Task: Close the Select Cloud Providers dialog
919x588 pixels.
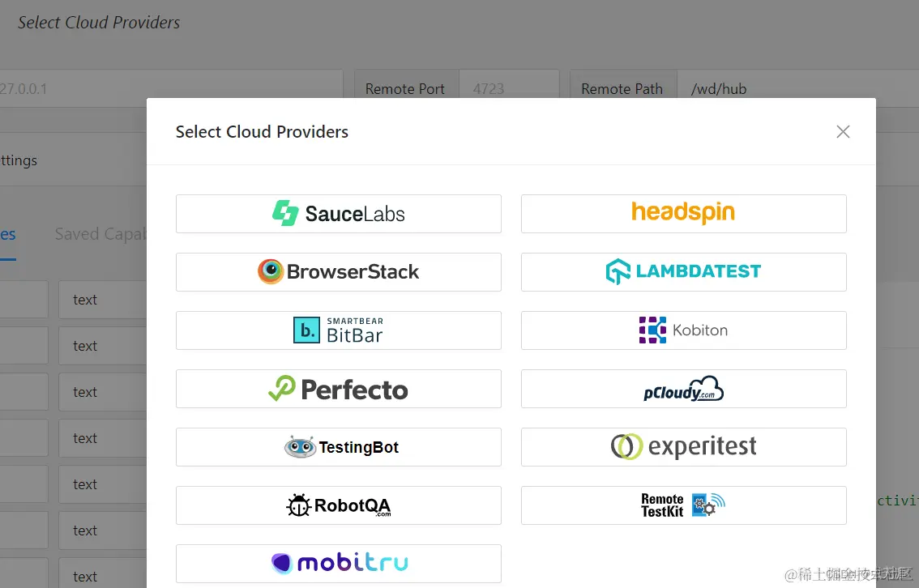Action: click(843, 132)
